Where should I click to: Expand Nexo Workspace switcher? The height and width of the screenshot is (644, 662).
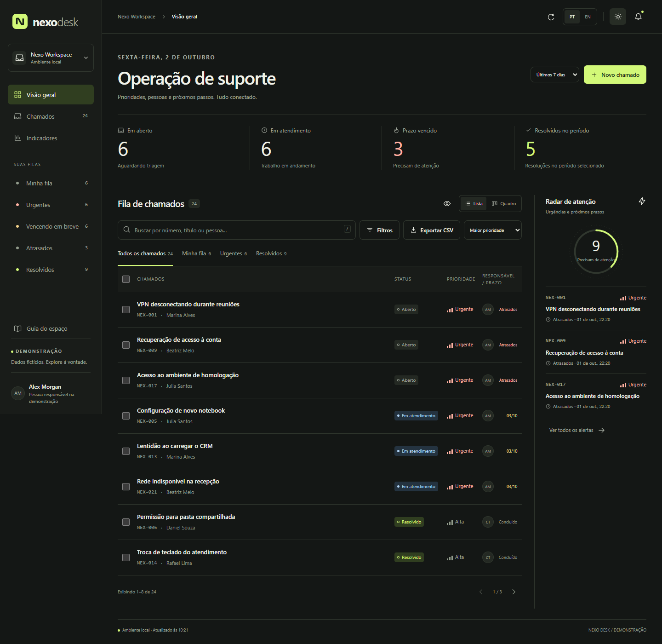tap(51, 58)
